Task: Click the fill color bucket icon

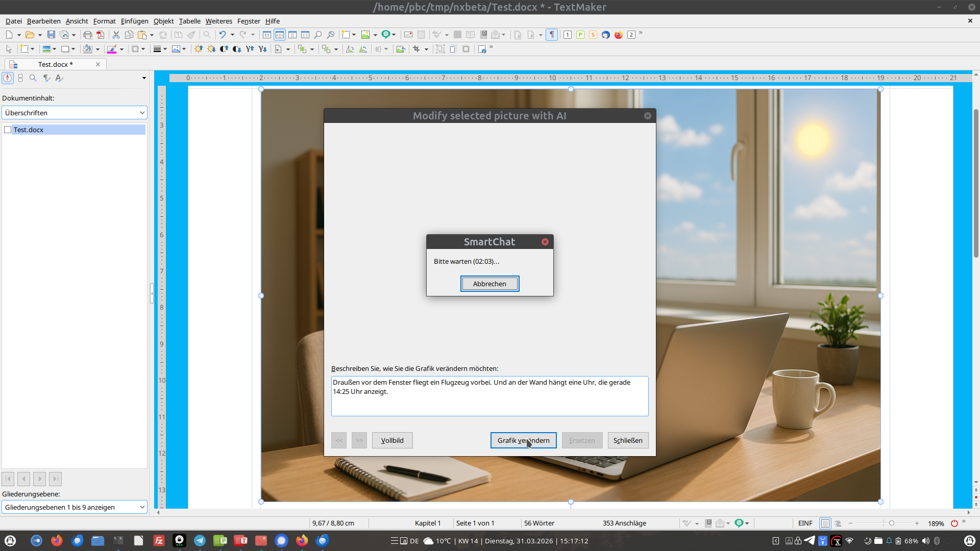Action: [88, 49]
